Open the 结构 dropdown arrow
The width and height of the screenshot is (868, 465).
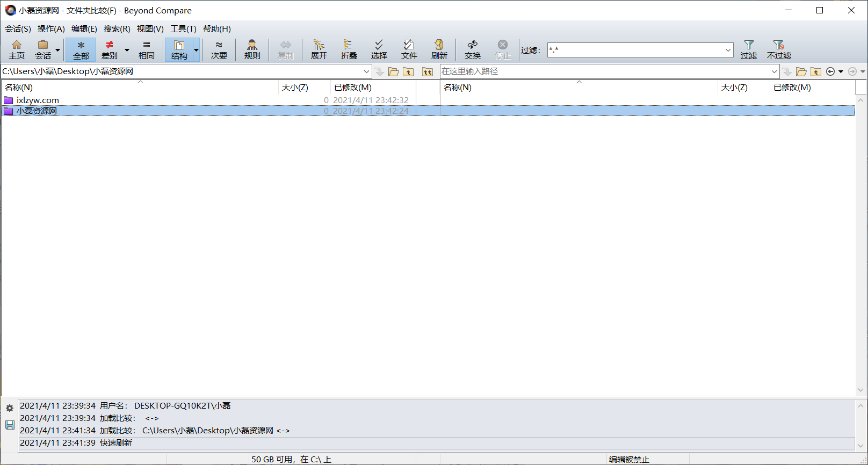tap(197, 50)
